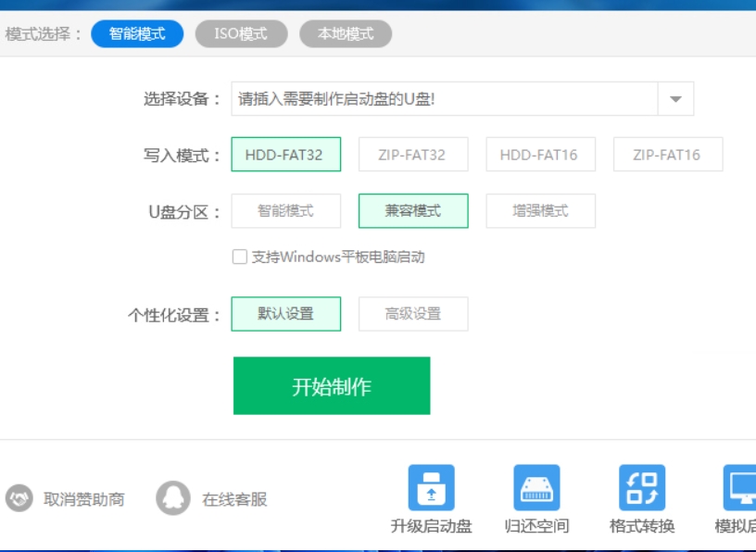Click the device selection input field
Screen dimensions: 756x552
(x=417, y=98)
